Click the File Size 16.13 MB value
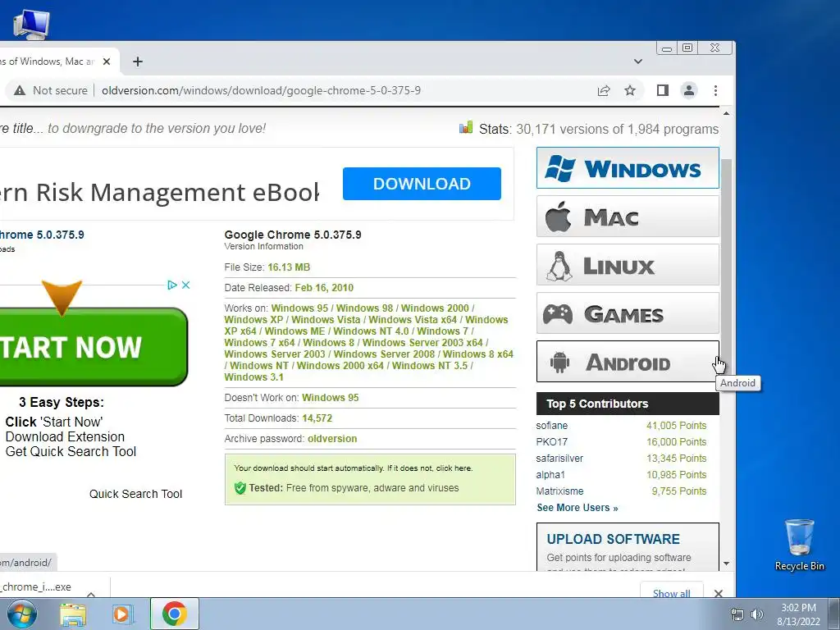Screen dimensions: 840x630 [289, 267]
